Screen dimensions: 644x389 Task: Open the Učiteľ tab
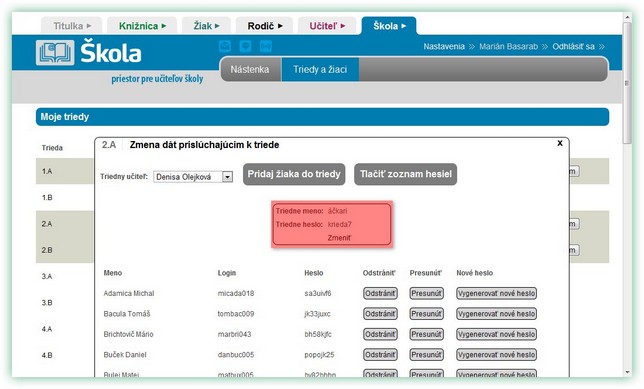[327, 26]
